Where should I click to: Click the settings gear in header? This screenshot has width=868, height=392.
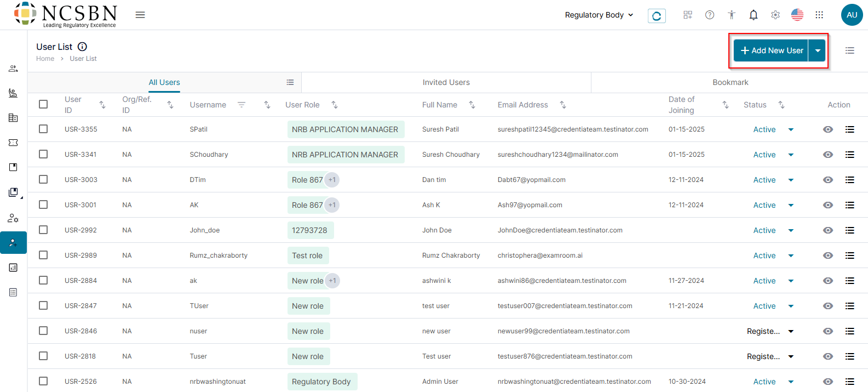pyautogui.click(x=775, y=15)
